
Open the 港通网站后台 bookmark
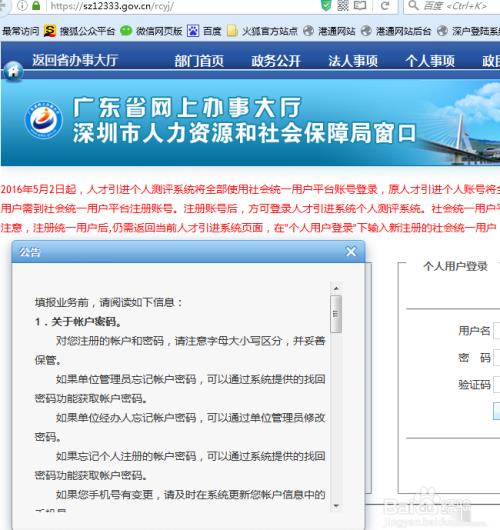tap(396, 31)
